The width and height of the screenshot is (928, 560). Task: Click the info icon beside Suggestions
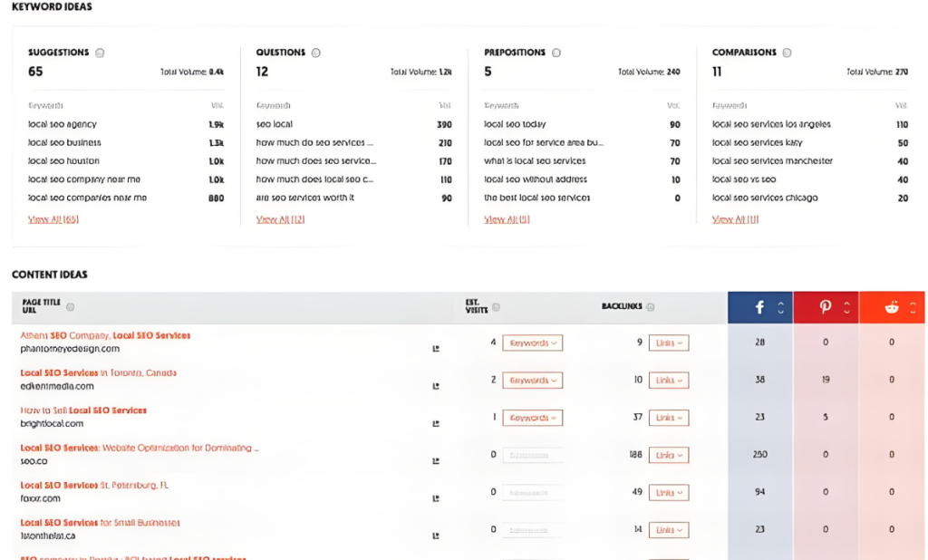pos(100,53)
